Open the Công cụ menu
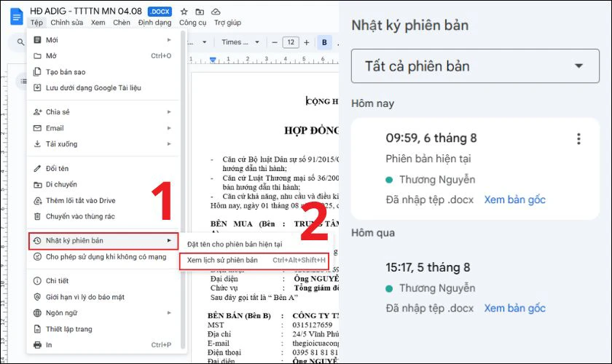Screen dimensions: 612x364 (x=193, y=23)
